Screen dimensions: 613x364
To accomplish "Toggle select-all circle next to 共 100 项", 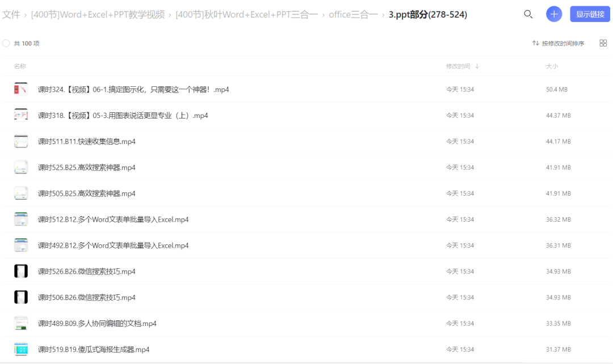I will pyautogui.click(x=6, y=43).
